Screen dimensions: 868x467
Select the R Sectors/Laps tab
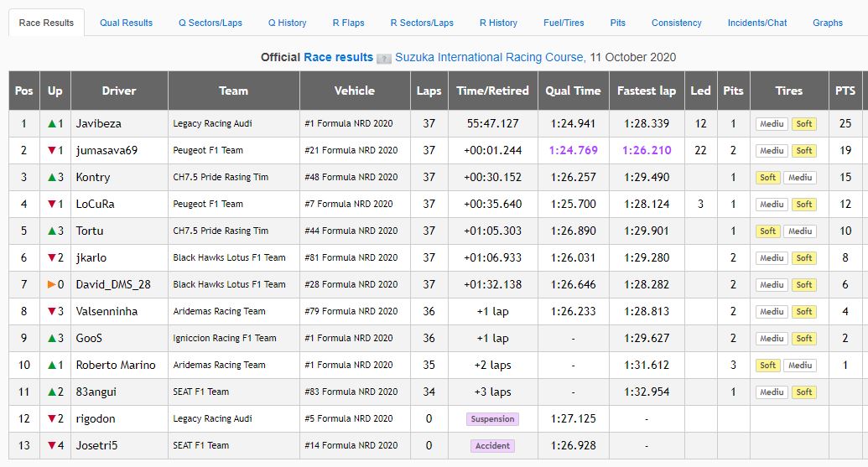tap(422, 23)
